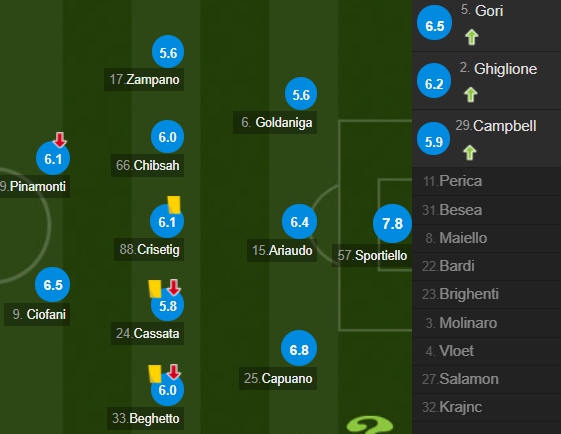The height and width of the screenshot is (434, 561).
Task: Click Ghiglione's 6.2 rating circle
Action: click(434, 83)
